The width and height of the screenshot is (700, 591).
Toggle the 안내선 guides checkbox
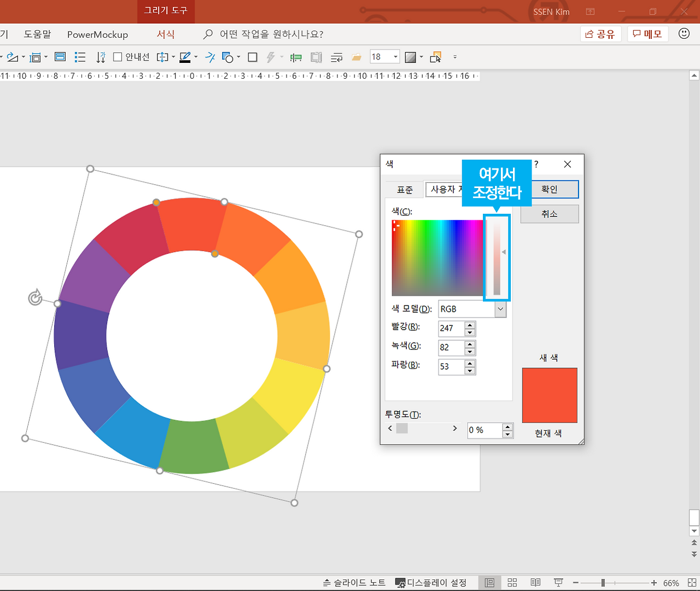click(118, 57)
